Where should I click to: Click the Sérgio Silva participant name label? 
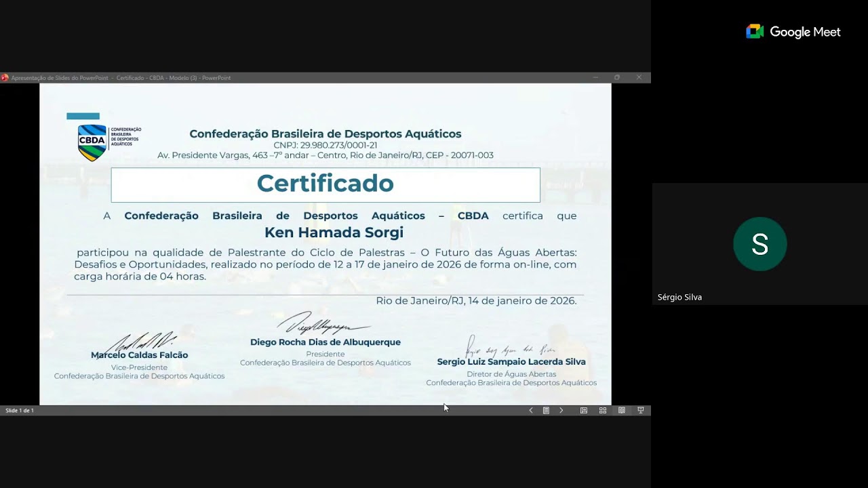[679, 297]
